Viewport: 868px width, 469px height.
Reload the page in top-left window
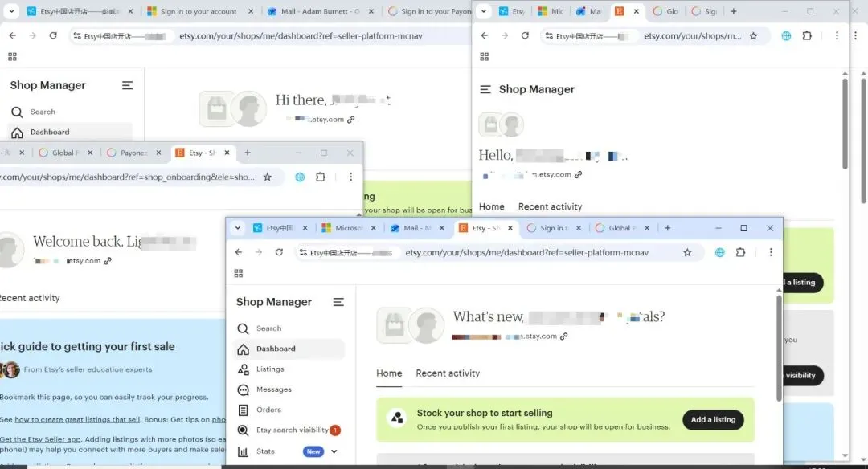[53, 35]
